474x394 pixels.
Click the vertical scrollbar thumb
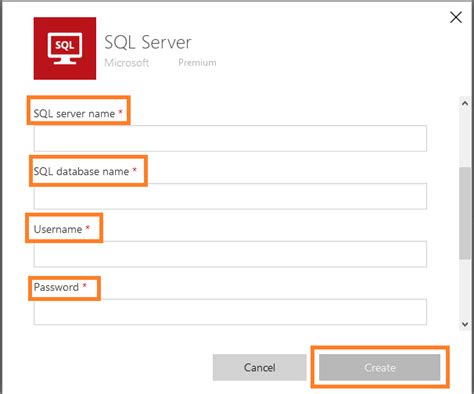coord(465,213)
